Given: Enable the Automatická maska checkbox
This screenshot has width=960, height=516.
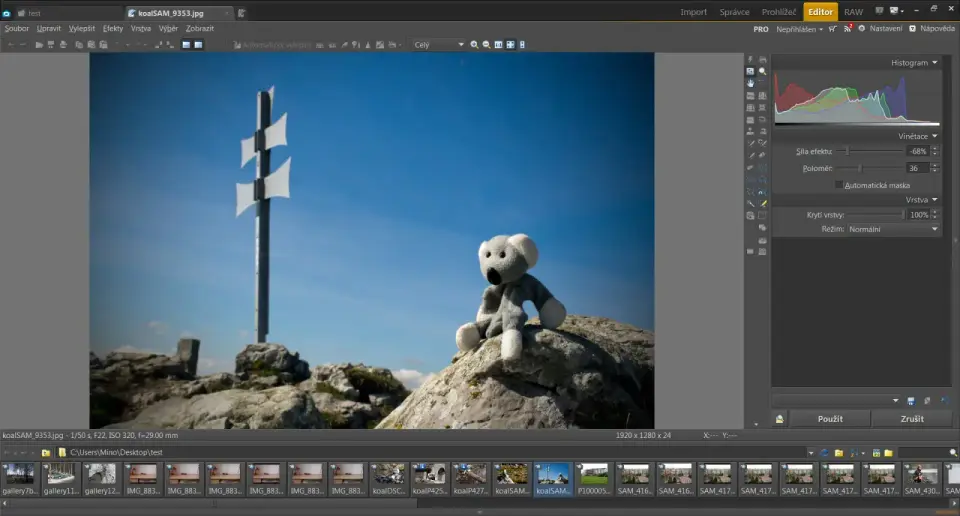Looking at the screenshot, I should tap(839, 185).
